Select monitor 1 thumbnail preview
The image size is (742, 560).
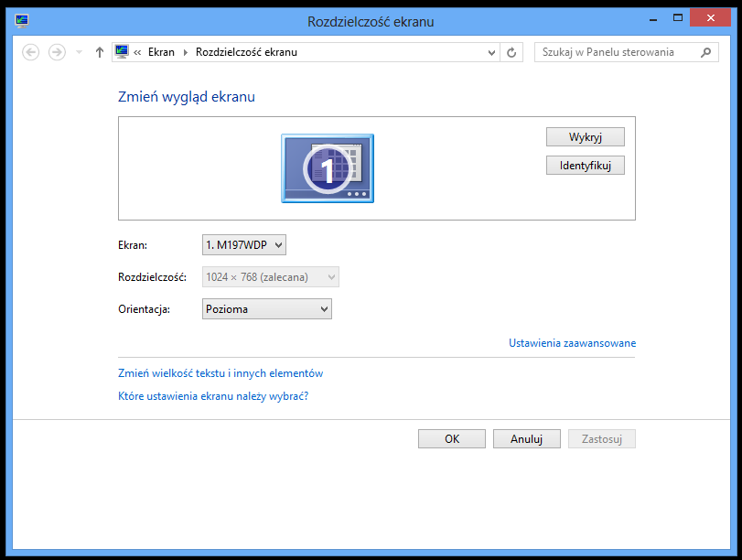pos(327,168)
